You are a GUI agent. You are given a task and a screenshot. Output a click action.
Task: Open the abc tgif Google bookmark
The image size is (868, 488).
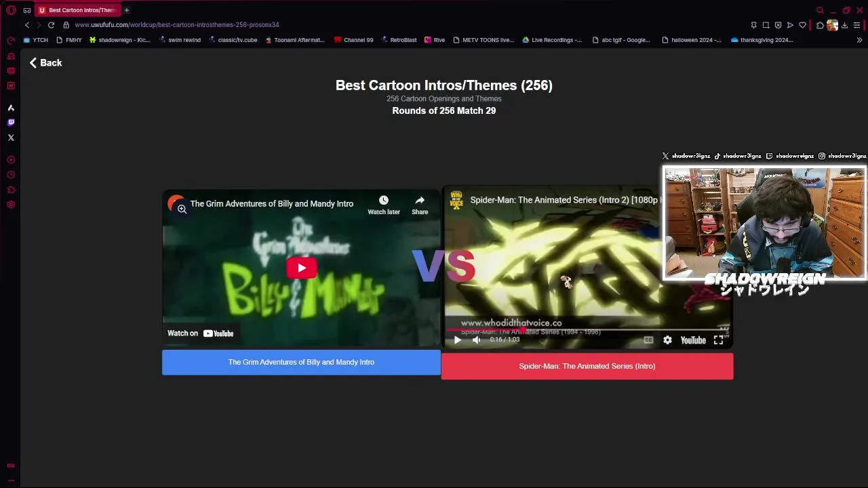621,40
